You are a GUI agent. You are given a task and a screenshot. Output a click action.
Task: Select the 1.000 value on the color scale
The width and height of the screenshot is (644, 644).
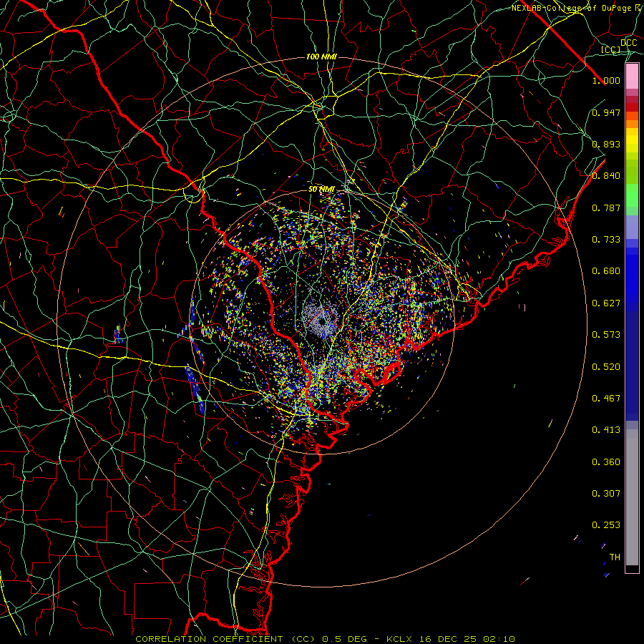coord(606,80)
